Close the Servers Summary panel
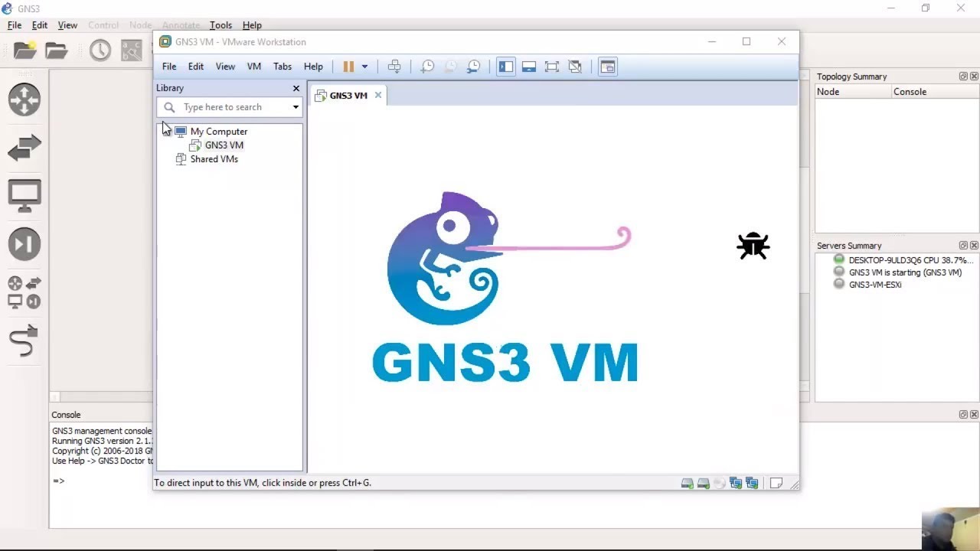 tap(974, 246)
